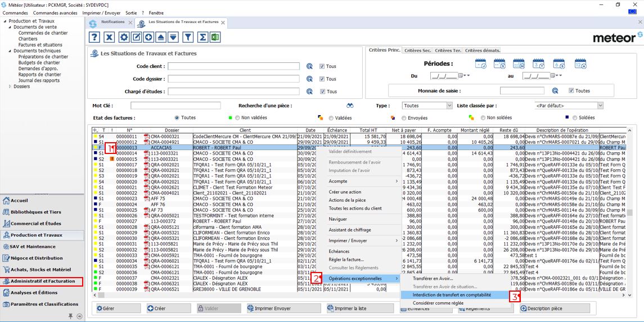Select the Validées radio button
The image size is (644, 322).
331,117
